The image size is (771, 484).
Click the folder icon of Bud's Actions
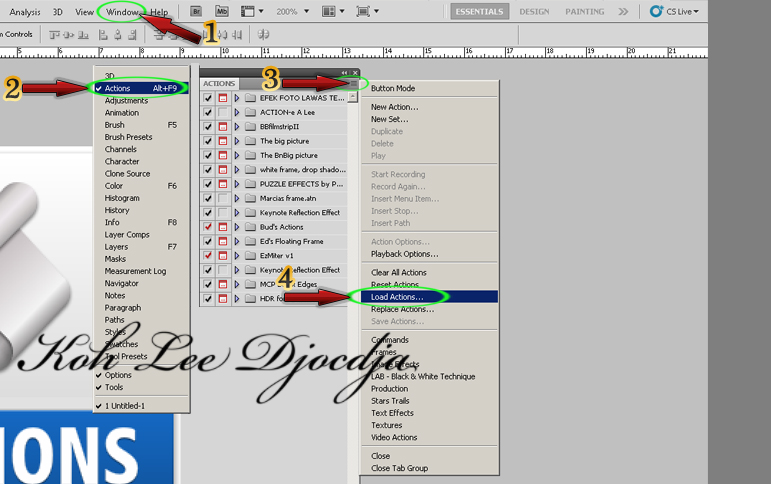coord(251,227)
